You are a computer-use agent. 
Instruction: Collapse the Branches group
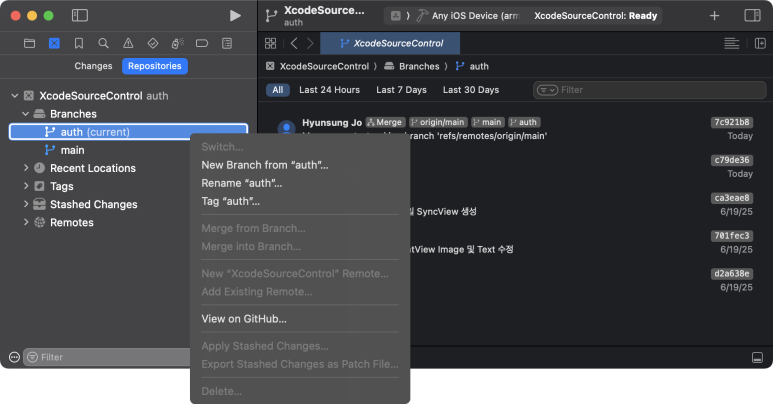[x=26, y=114]
